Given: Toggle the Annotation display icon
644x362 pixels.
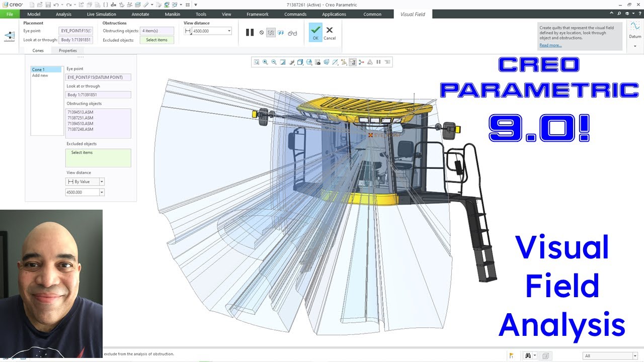Looking at the screenshot, I should (352, 62).
